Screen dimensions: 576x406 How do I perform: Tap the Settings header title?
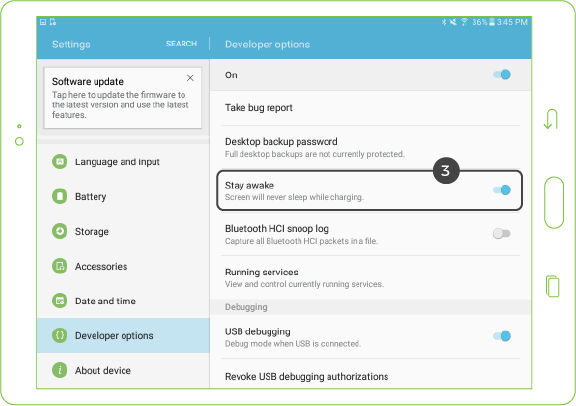[71, 44]
